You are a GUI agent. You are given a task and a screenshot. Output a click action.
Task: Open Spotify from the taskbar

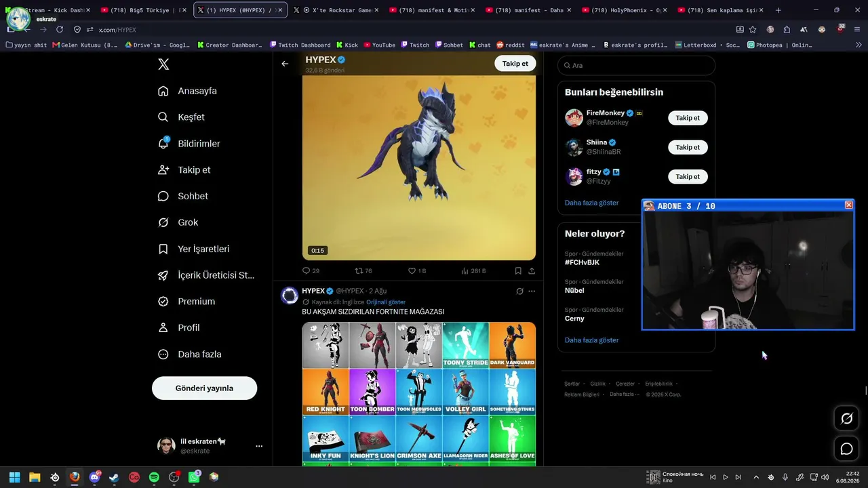154,477
